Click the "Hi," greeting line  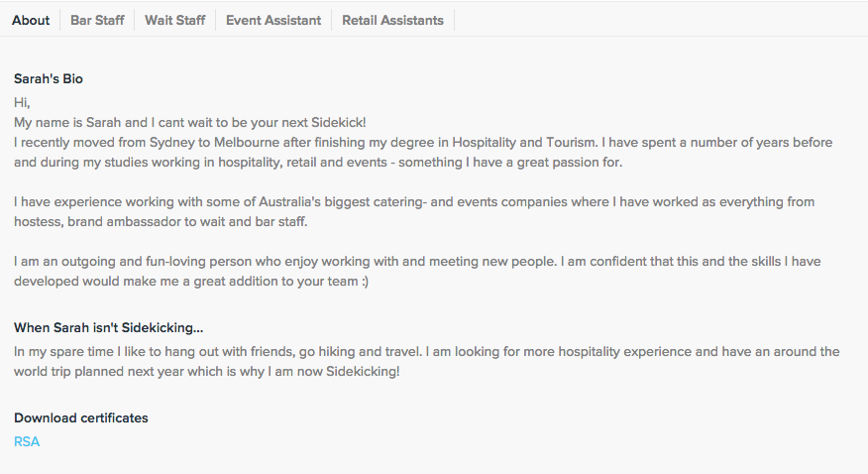[22, 101]
